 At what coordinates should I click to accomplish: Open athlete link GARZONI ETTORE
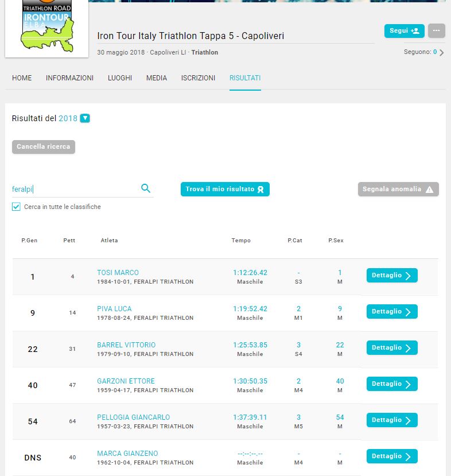click(126, 381)
